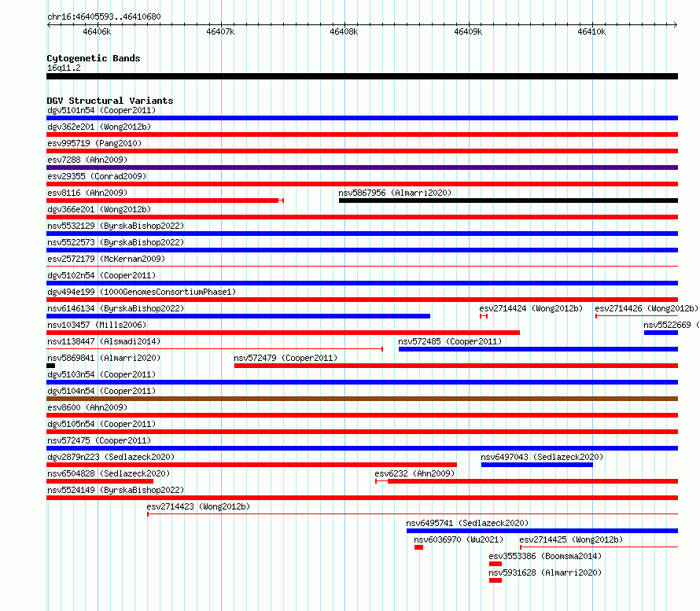Open the dgv362e201 (Wong2012b) variant

(99, 127)
